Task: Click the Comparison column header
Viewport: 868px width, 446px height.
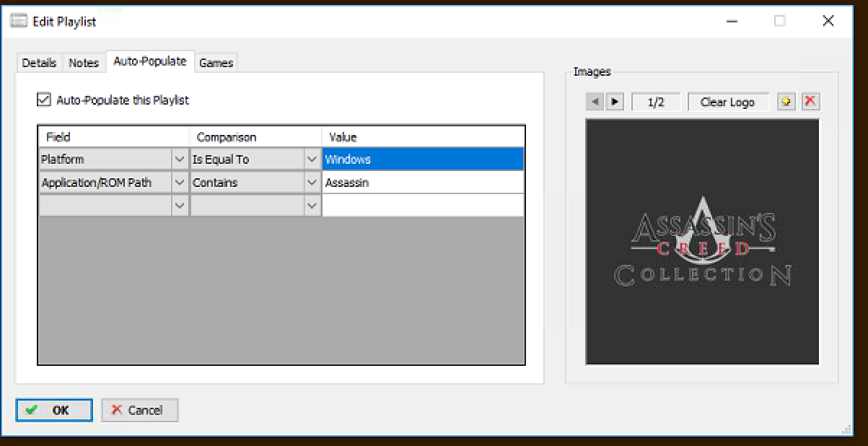Action: pyautogui.click(x=255, y=137)
